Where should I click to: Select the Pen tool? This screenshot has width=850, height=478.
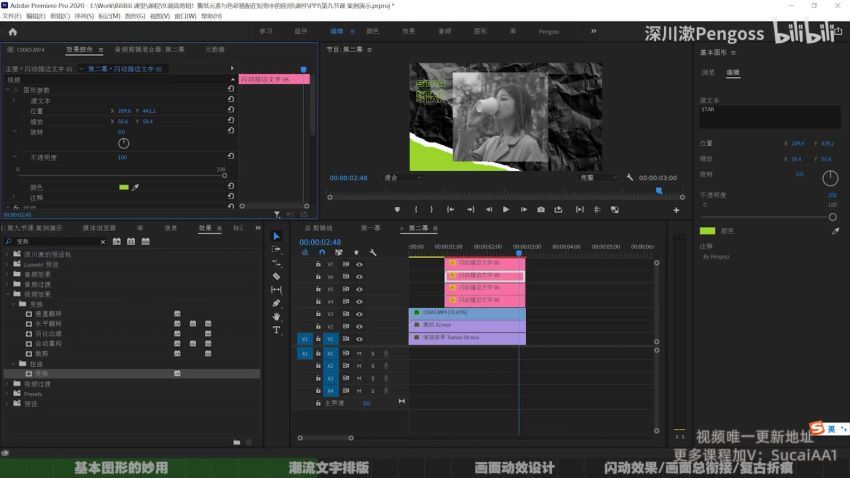pos(277,303)
